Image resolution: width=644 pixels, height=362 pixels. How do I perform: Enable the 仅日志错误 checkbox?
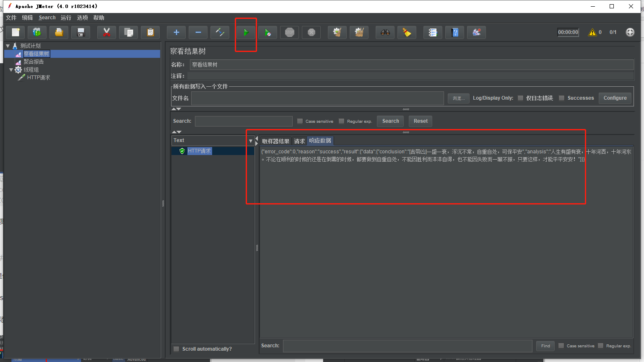[520, 98]
